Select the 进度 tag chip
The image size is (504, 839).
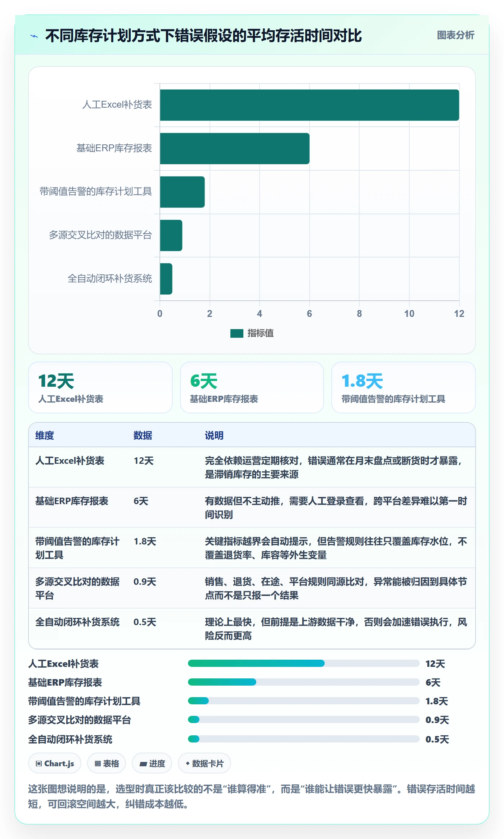[x=152, y=763]
